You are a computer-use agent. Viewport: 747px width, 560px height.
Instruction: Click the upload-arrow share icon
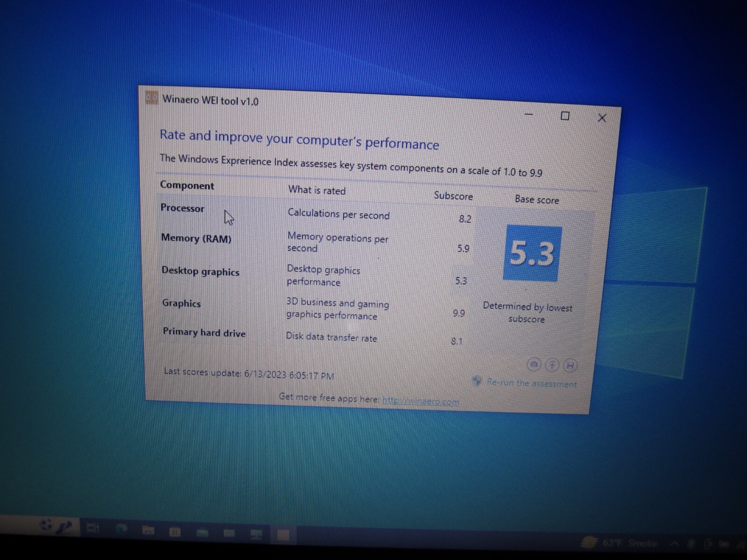point(552,365)
